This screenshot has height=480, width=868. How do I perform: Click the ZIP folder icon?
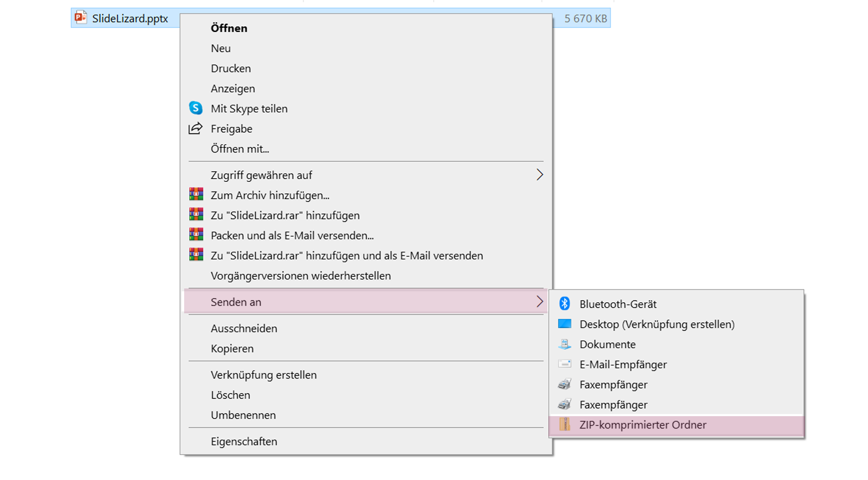point(565,424)
